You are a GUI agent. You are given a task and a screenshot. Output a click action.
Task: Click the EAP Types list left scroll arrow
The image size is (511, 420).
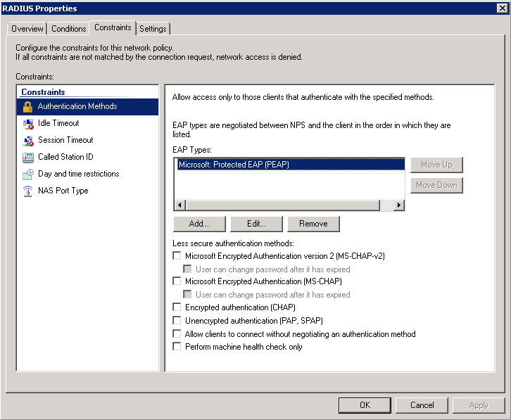179,205
